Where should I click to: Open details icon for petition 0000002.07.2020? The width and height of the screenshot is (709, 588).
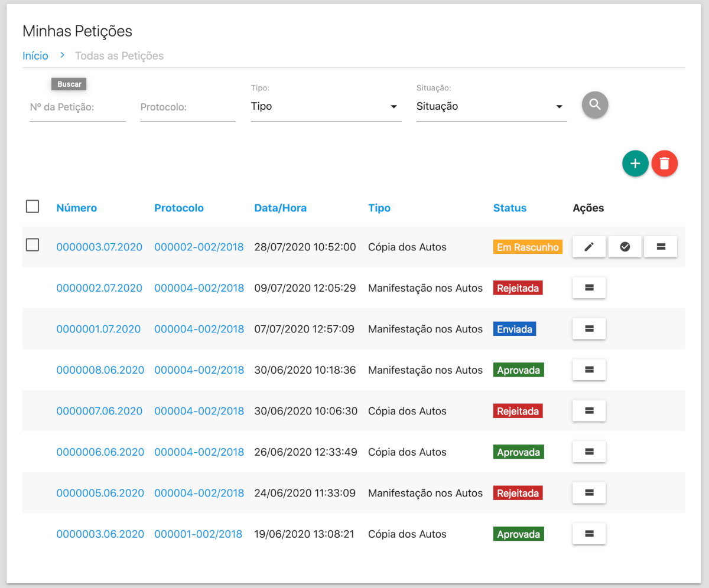pos(589,288)
